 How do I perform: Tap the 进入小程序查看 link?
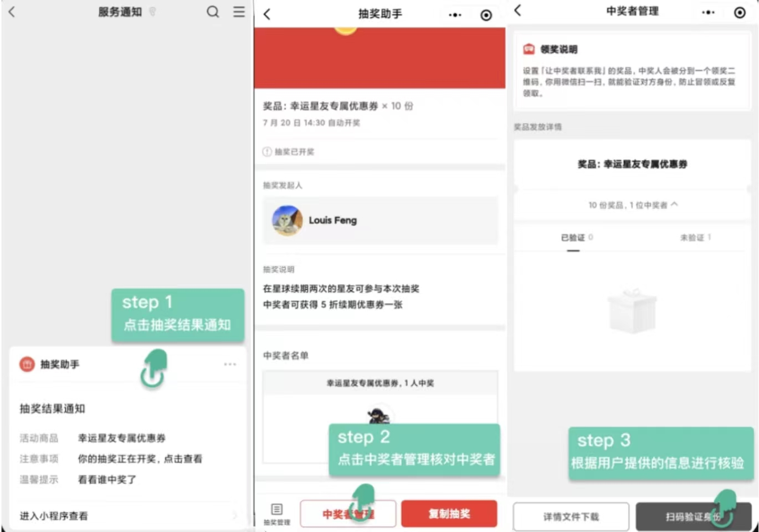(x=54, y=516)
